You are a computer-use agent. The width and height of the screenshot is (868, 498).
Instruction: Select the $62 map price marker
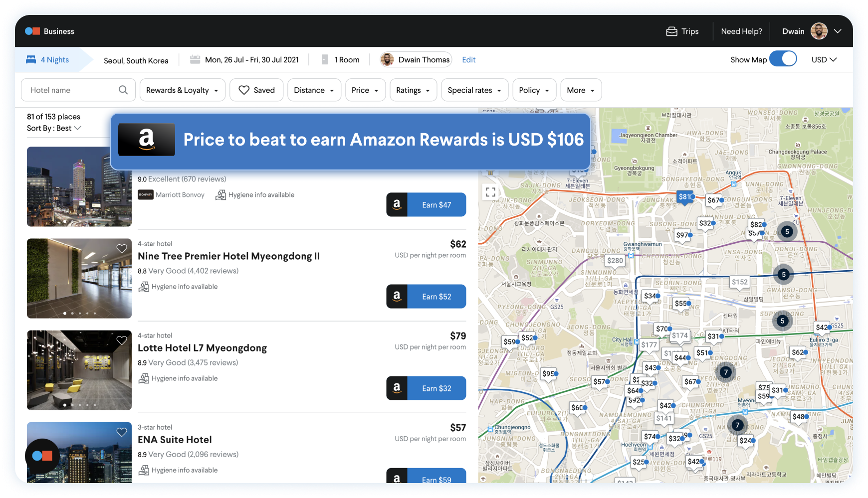799,352
